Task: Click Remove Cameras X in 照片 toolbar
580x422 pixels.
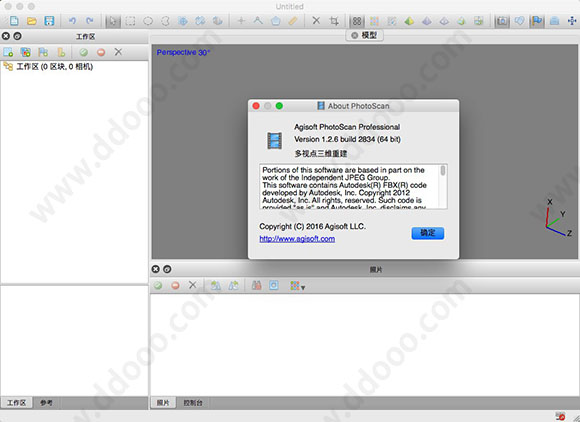Action: click(x=193, y=285)
